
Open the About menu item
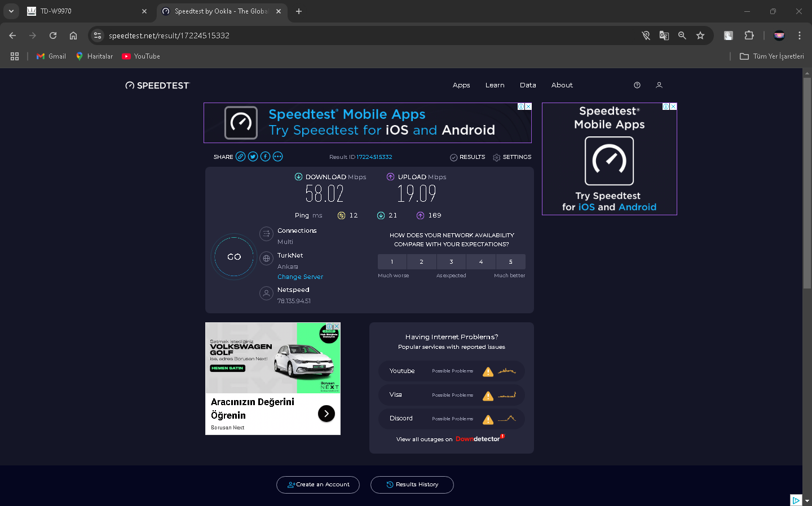click(562, 85)
